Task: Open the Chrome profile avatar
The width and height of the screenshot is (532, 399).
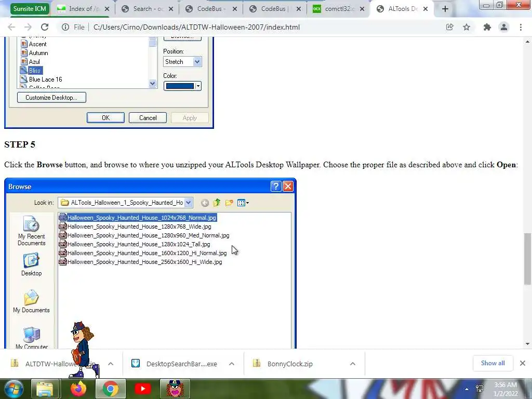Action: point(504,27)
